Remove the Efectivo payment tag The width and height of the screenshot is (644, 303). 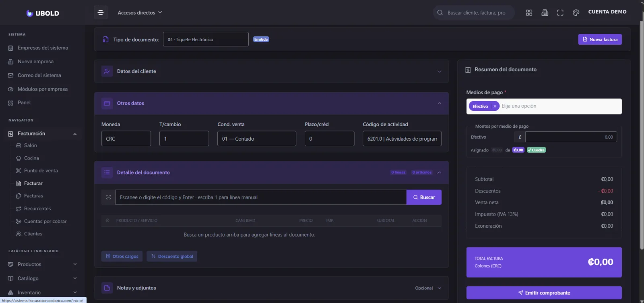coord(495,106)
